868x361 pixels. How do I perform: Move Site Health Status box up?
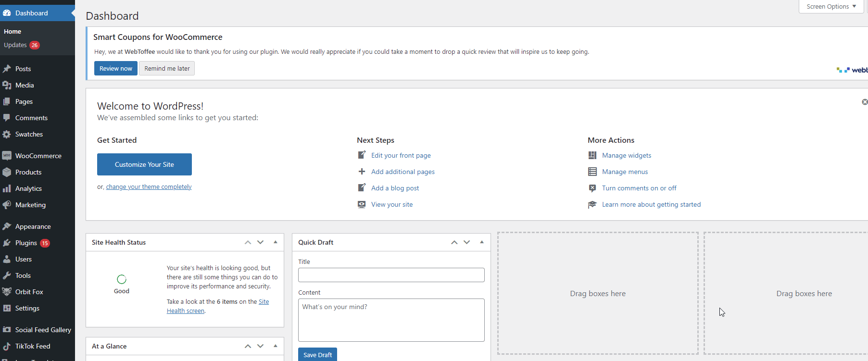click(248, 242)
